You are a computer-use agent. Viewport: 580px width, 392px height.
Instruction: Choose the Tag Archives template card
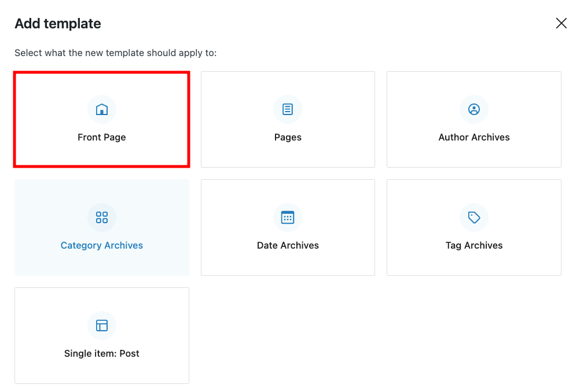tap(474, 227)
